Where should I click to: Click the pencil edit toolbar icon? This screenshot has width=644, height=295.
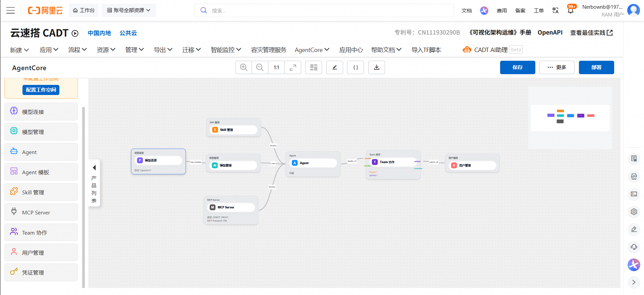tap(335, 67)
